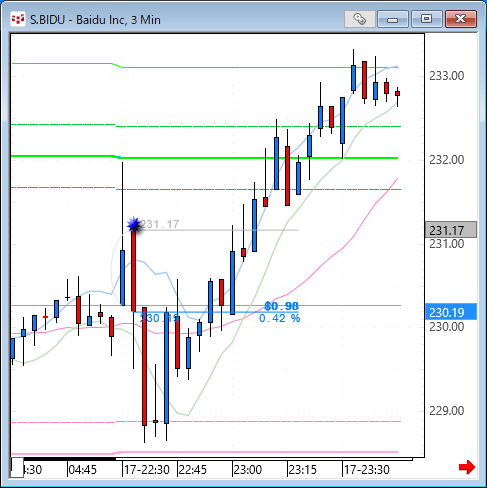The width and height of the screenshot is (487, 488).
Task: Click the S.BIDU - Baidu Inc, 3 Min title
Action: pos(95,20)
